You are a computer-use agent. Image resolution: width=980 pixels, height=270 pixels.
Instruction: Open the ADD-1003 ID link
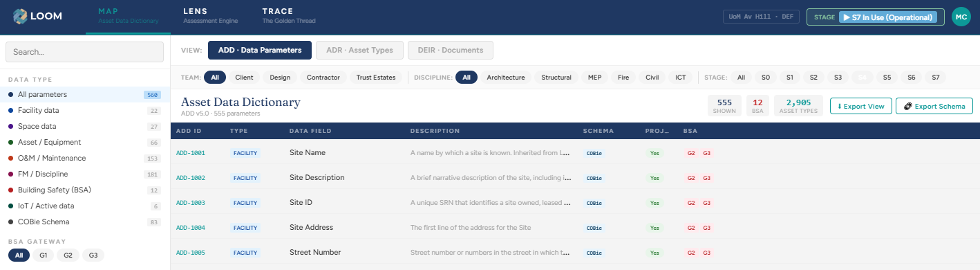pyautogui.click(x=191, y=203)
